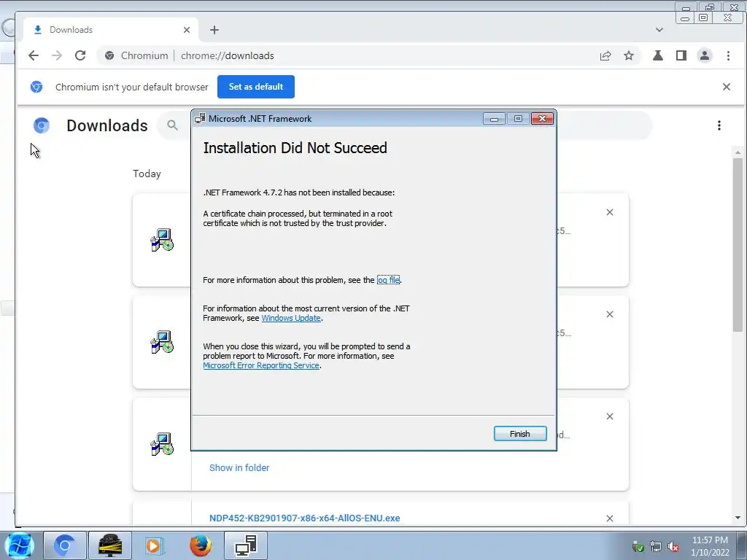Screen dimensions: 747x560
Task: Close the Downloads tab
Action: (187, 30)
